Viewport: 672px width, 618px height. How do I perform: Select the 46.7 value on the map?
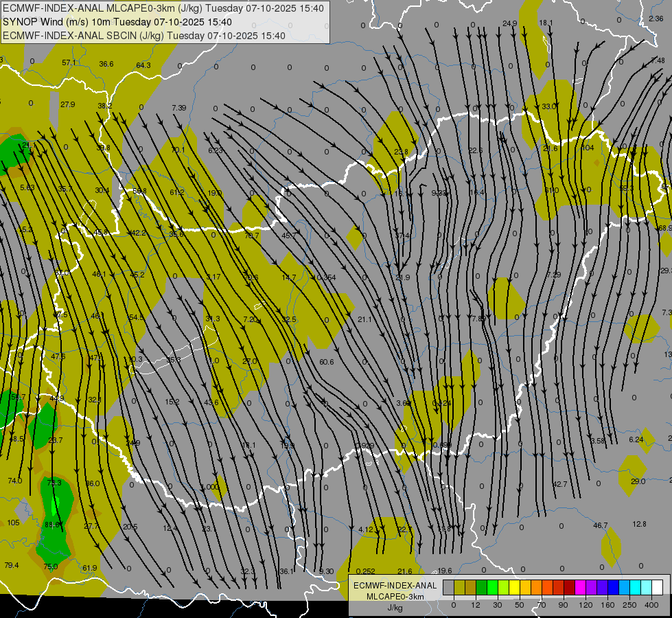coord(600,525)
